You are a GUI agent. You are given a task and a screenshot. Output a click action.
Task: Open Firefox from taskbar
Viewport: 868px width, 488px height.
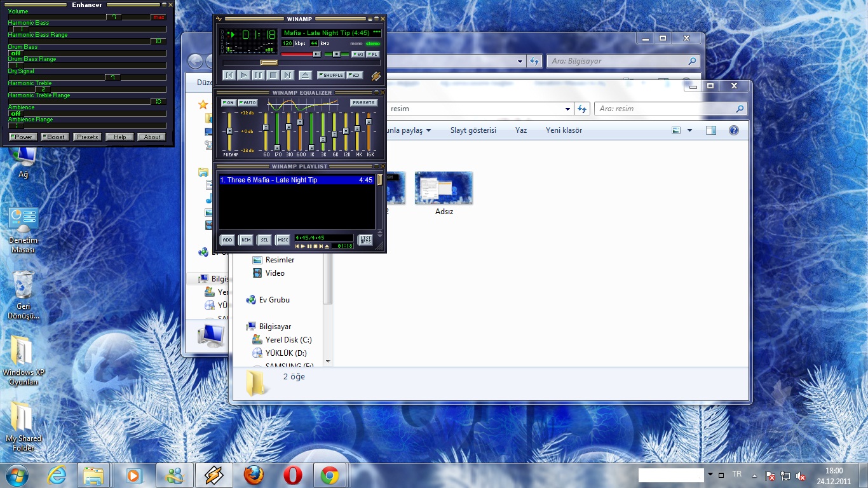(x=254, y=475)
